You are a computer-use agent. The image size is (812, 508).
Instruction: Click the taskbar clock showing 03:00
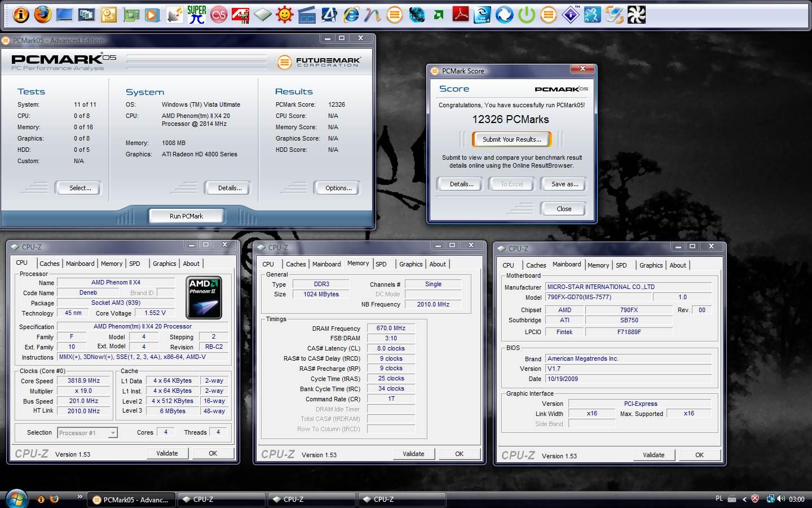[x=796, y=499]
